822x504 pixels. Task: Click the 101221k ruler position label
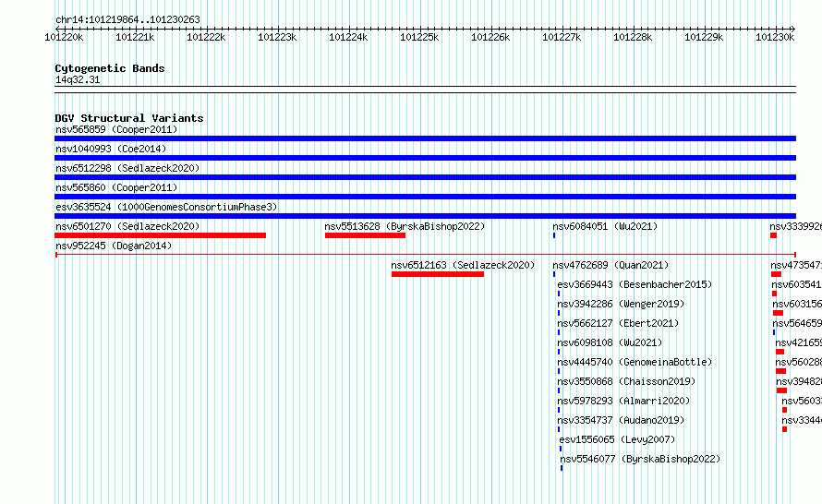pyautogui.click(x=135, y=37)
